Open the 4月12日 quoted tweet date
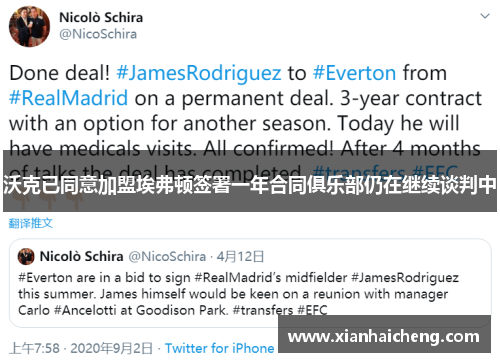500x362 pixels. click(240, 257)
